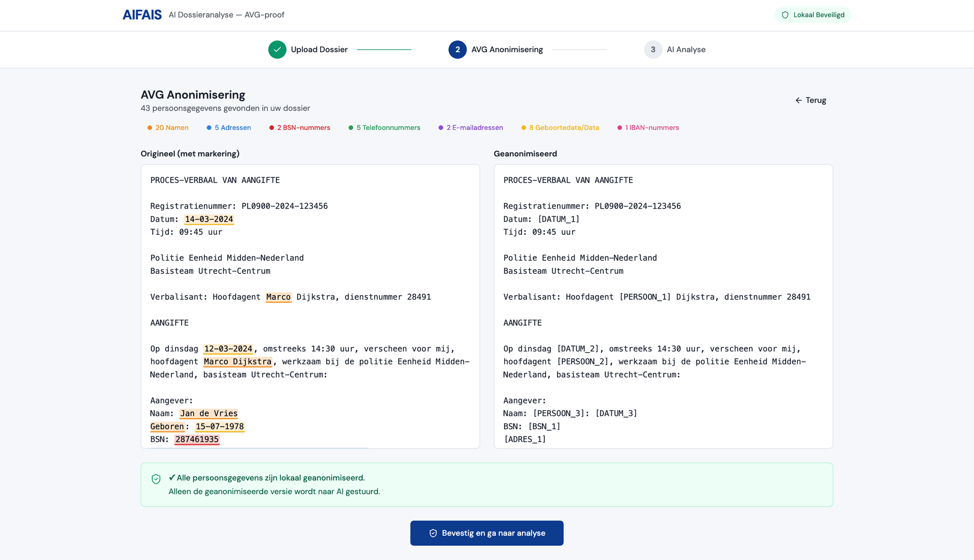Click the shield icon inside the confirm button
Image resolution: width=974 pixels, height=560 pixels.
(433, 533)
